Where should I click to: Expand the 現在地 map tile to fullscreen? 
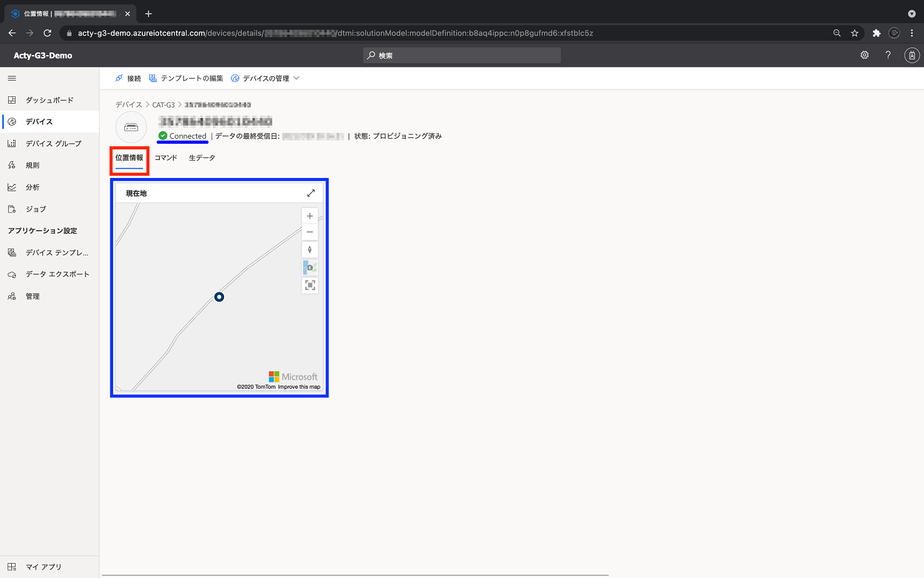click(x=311, y=193)
